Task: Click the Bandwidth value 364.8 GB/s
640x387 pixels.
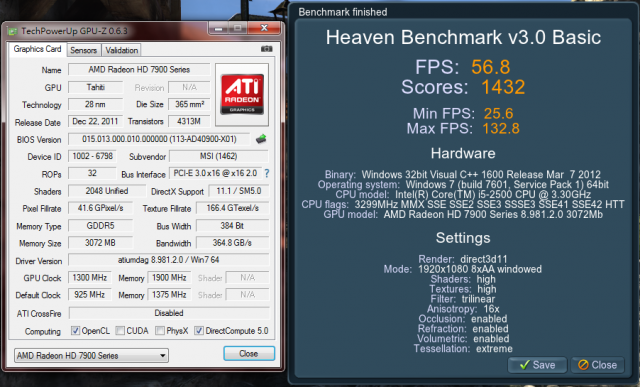Action: (x=233, y=243)
